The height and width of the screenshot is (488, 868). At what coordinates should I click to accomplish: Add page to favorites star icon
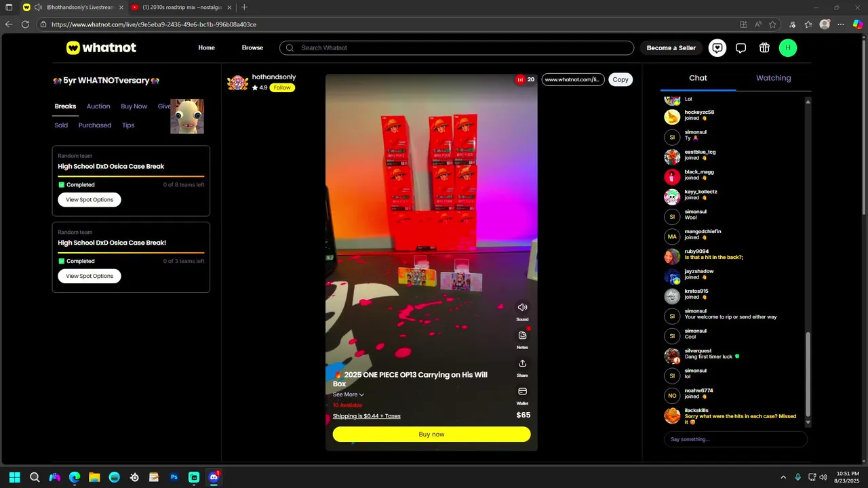tap(772, 24)
